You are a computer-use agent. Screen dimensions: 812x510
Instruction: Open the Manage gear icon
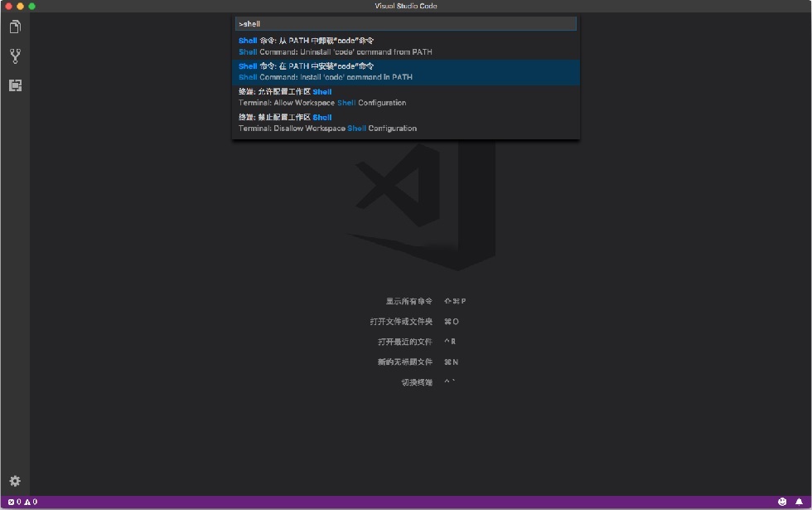[15, 481]
